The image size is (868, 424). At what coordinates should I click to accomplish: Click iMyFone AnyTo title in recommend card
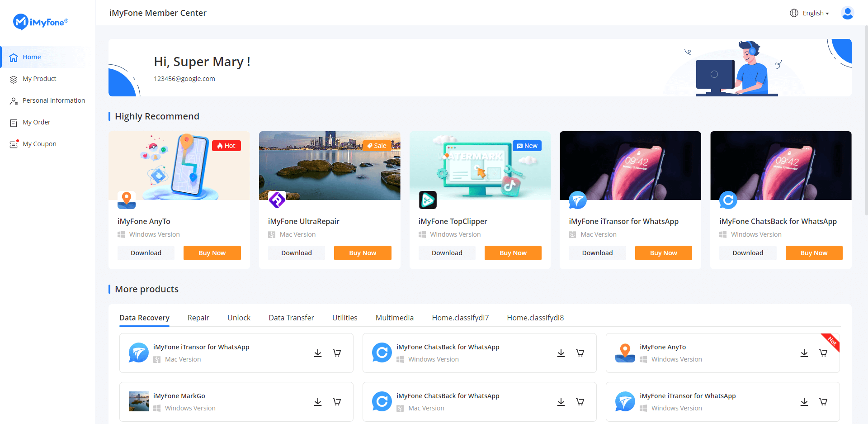[x=144, y=221]
